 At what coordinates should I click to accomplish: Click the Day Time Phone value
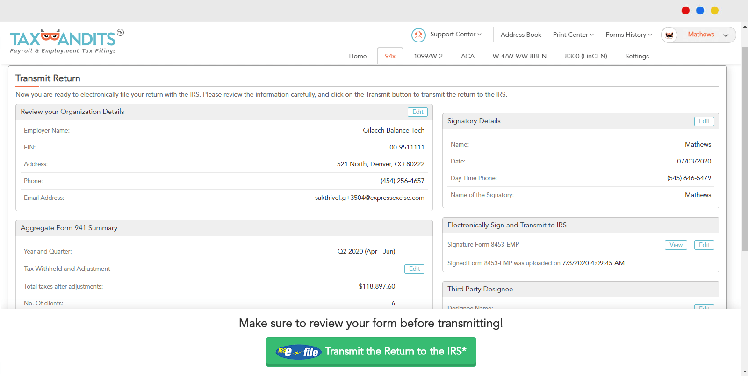(x=689, y=178)
